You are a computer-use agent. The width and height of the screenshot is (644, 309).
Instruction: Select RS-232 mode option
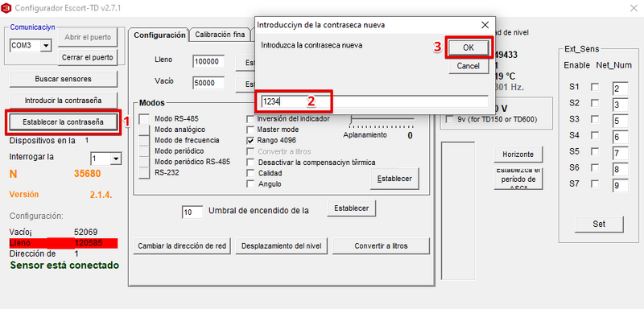pos(144,173)
